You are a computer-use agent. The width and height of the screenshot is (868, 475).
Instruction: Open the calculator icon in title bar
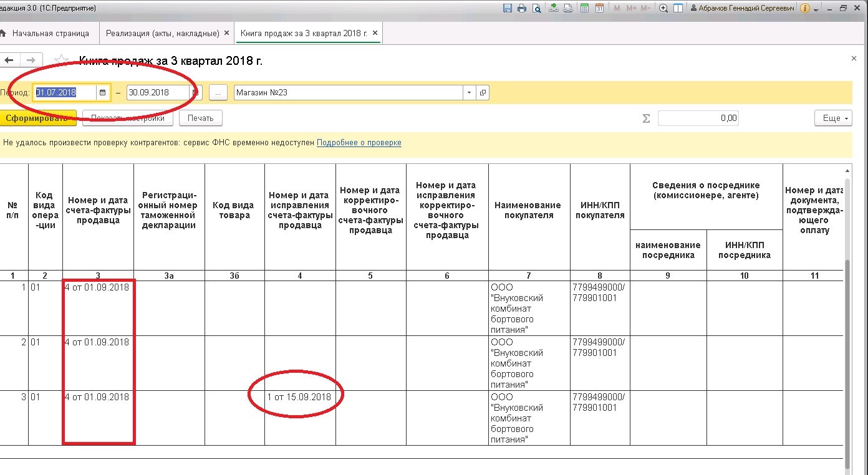(x=584, y=8)
